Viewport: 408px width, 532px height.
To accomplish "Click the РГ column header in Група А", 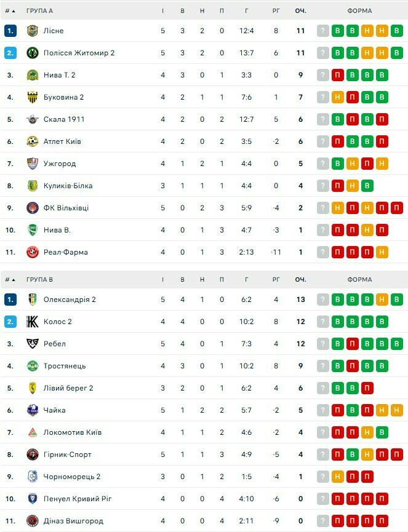I will coord(276,11).
